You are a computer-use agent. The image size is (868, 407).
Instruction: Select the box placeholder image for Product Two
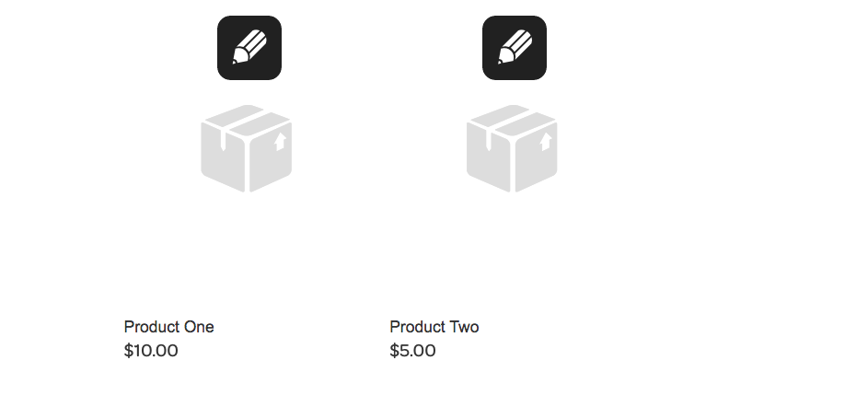pos(512,148)
